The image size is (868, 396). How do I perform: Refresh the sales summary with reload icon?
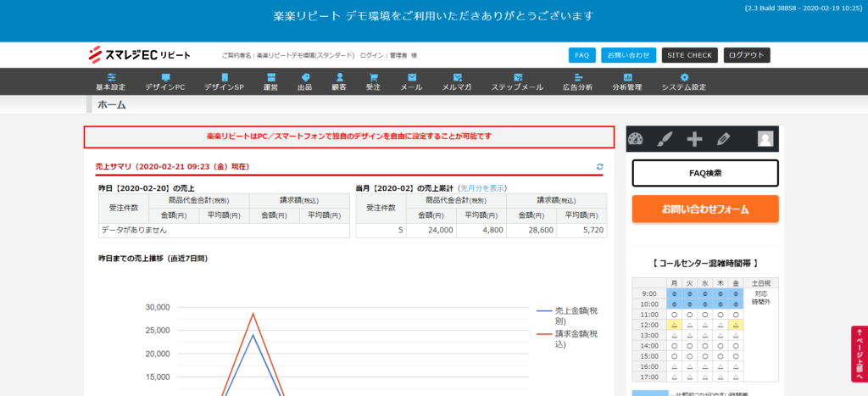(x=600, y=167)
